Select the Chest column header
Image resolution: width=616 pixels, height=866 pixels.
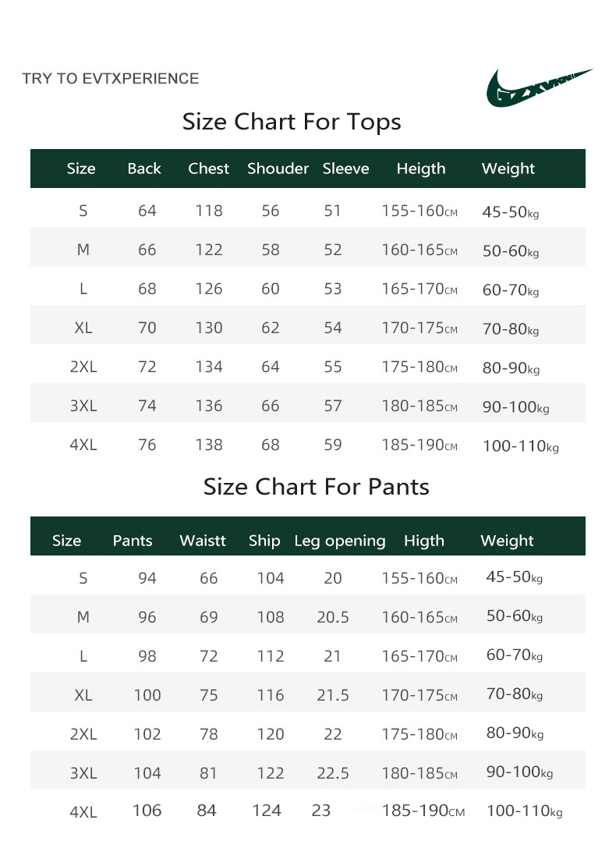point(208,169)
